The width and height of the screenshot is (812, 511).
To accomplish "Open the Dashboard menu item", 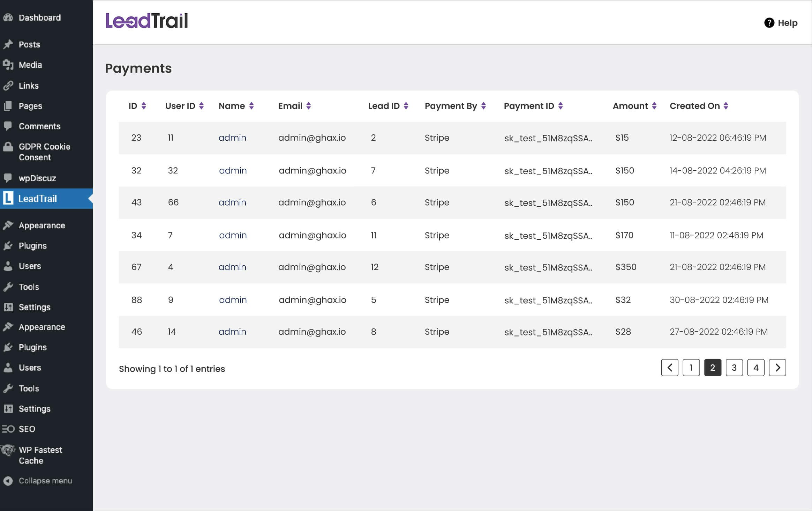I will (40, 17).
